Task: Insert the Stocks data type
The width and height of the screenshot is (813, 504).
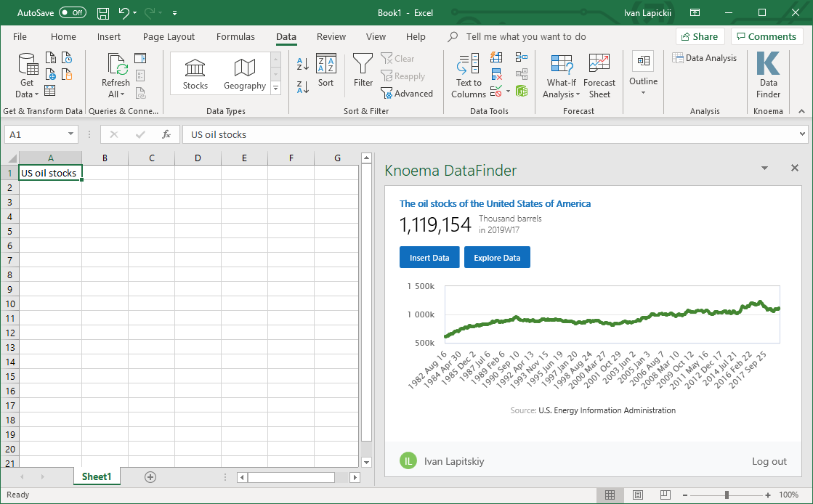Action: 195,74
